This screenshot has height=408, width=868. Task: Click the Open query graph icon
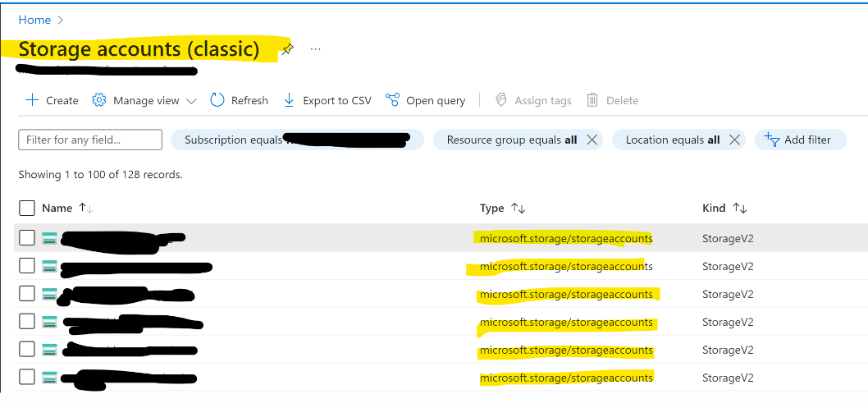[392, 100]
